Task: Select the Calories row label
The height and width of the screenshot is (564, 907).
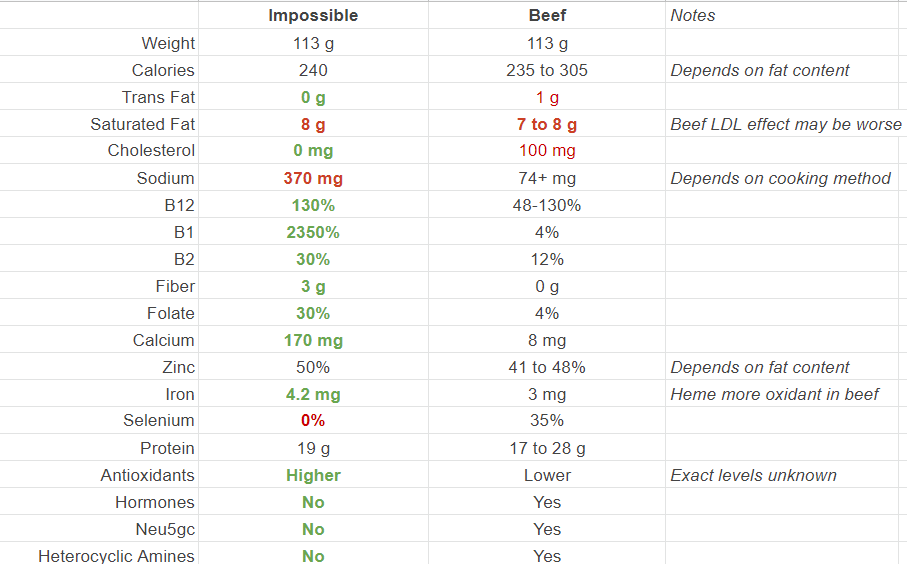Action: point(163,70)
